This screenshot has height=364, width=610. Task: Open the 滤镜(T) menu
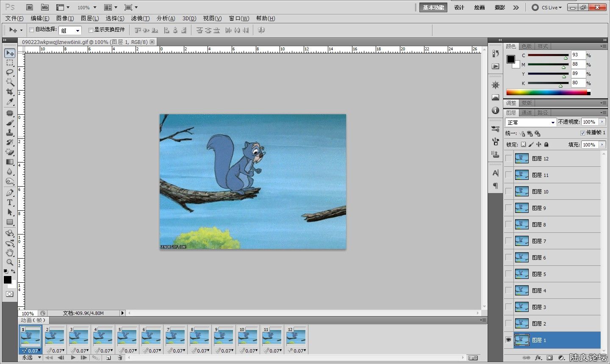pos(140,18)
